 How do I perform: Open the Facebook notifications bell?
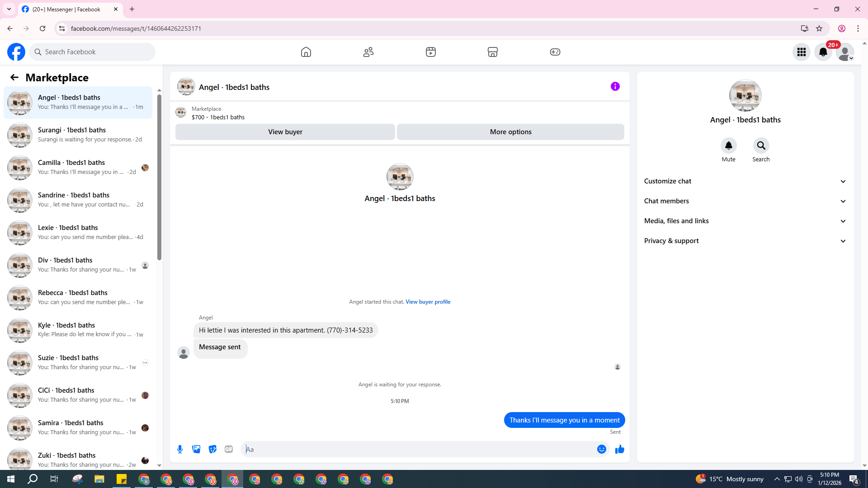tap(823, 52)
